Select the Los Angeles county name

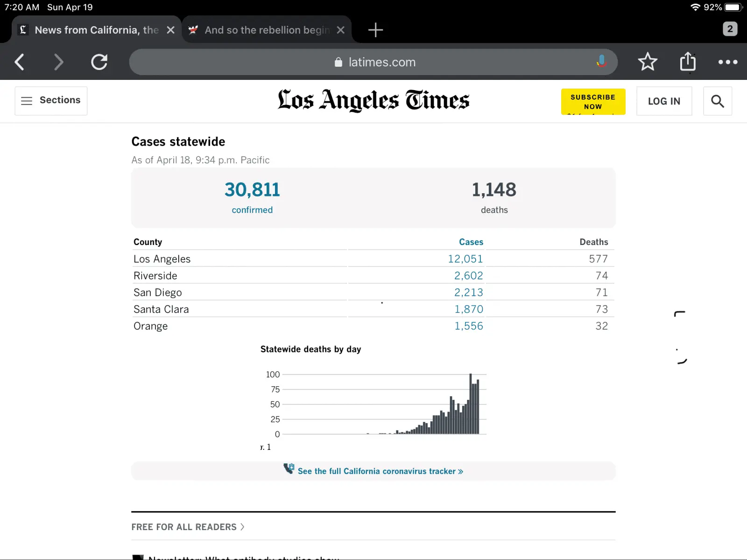coord(162,259)
